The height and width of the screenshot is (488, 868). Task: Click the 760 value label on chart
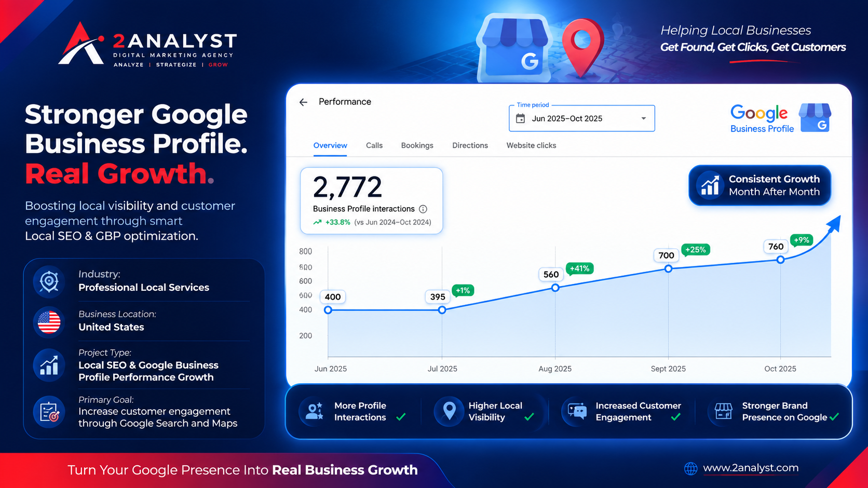[x=776, y=247]
